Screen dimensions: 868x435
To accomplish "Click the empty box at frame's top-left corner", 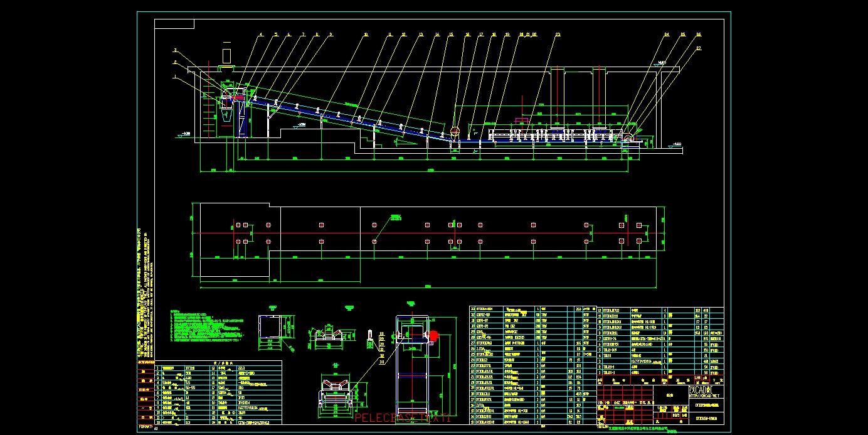I will (174, 24).
